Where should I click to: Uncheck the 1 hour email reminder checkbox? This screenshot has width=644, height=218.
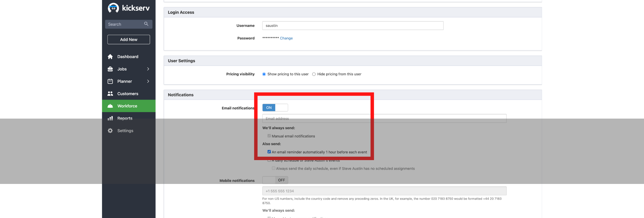click(269, 152)
